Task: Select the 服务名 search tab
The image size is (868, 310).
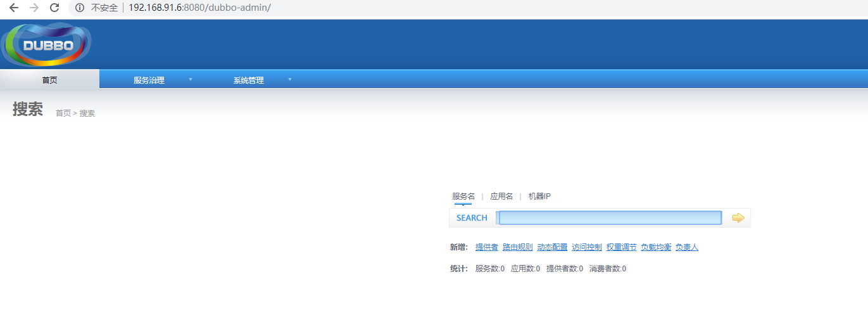Action: 463,197
